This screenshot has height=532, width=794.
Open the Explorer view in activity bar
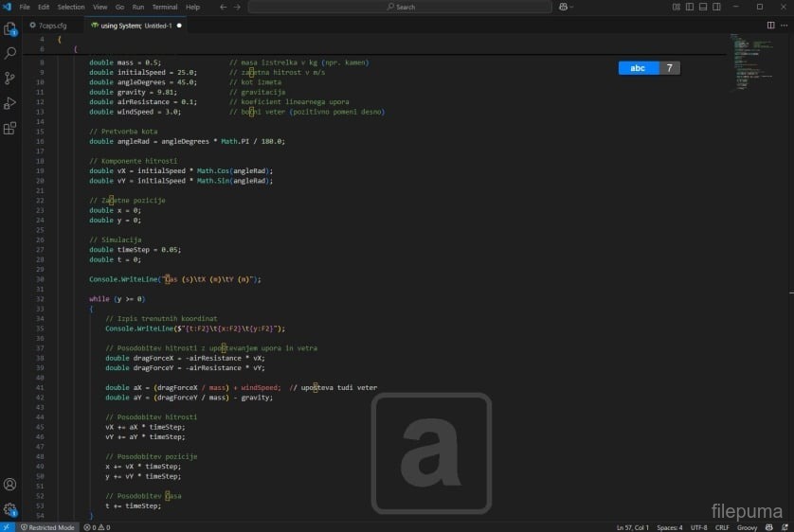(10, 29)
